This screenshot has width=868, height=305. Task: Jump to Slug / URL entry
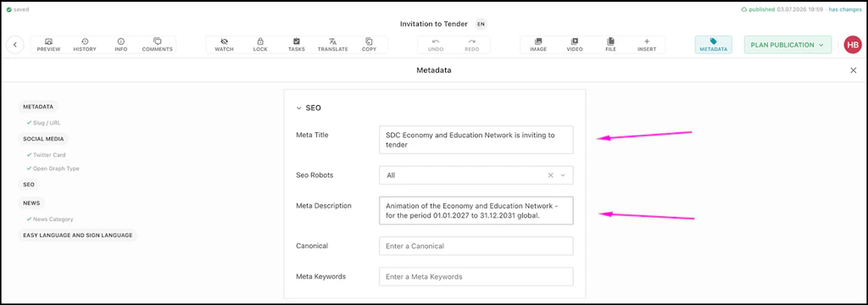[47, 122]
